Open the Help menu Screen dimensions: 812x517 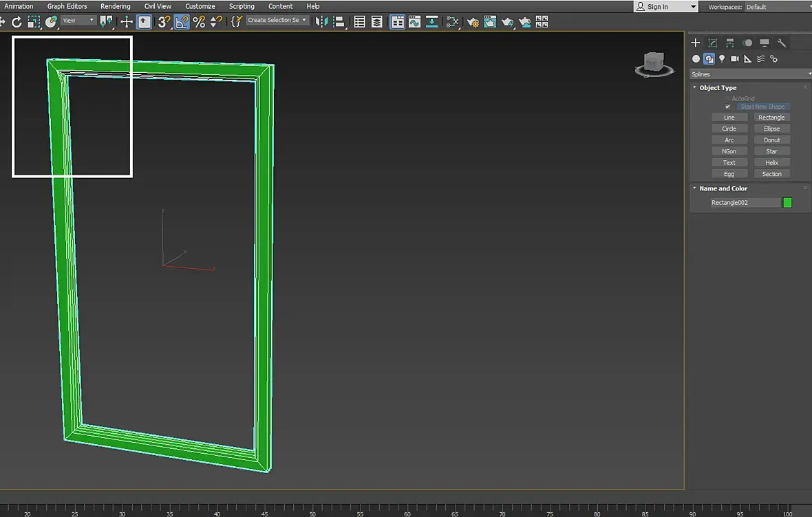point(313,6)
